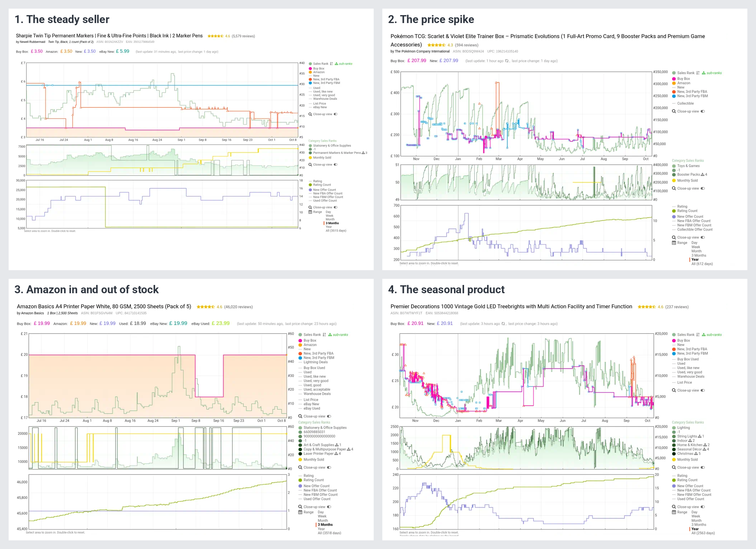The image size is (756, 549).
Task: Click the refresh icon next to Pokémon last update
Action: pyautogui.click(x=507, y=61)
